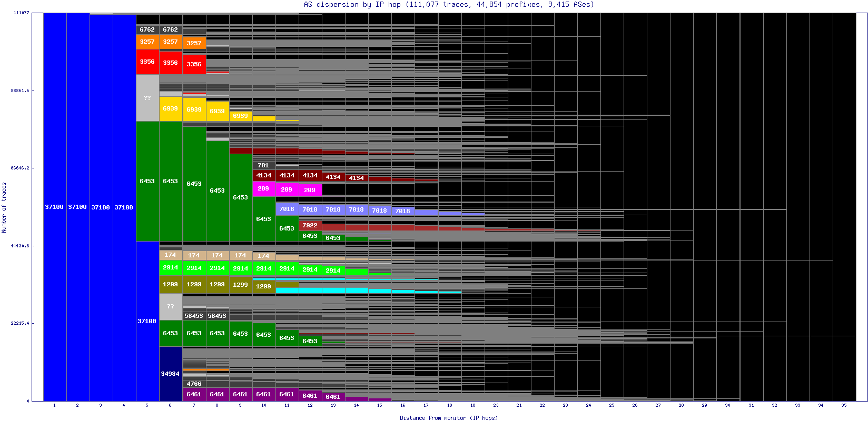
Task: Click the dark 6762 block at hop 5
Action: click(x=147, y=30)
